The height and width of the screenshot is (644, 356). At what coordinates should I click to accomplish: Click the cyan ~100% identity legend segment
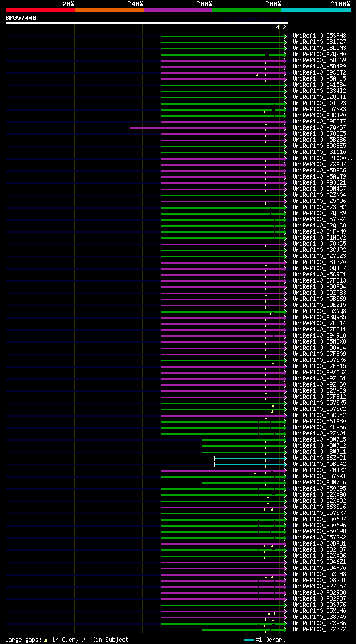click(x=316, y=9)
